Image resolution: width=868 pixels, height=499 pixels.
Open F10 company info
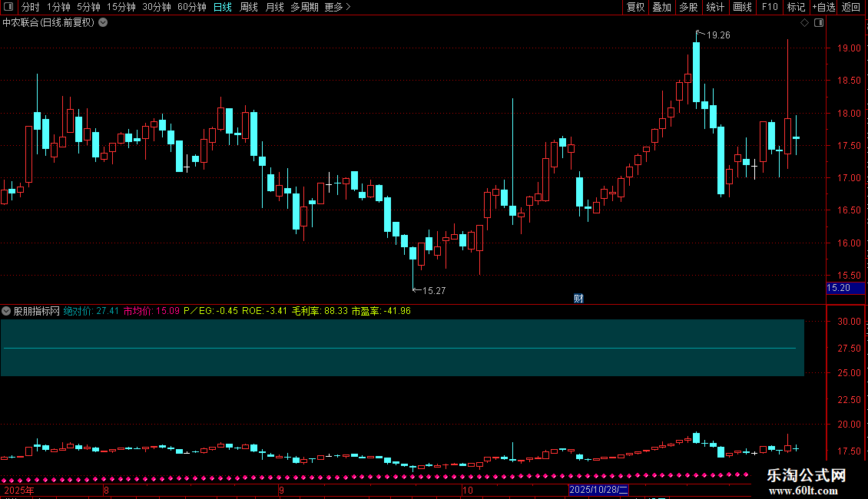pyautogui.click(x=770, y=7)
